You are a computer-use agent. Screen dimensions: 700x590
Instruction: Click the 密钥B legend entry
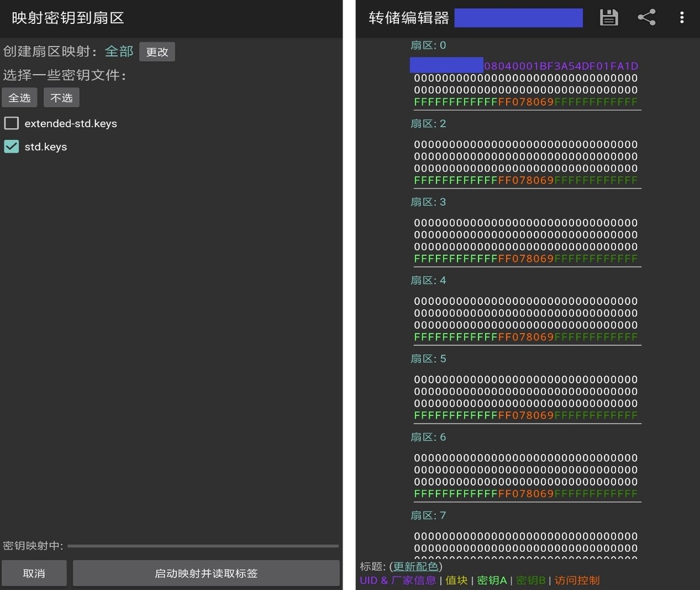pos(530,580)
